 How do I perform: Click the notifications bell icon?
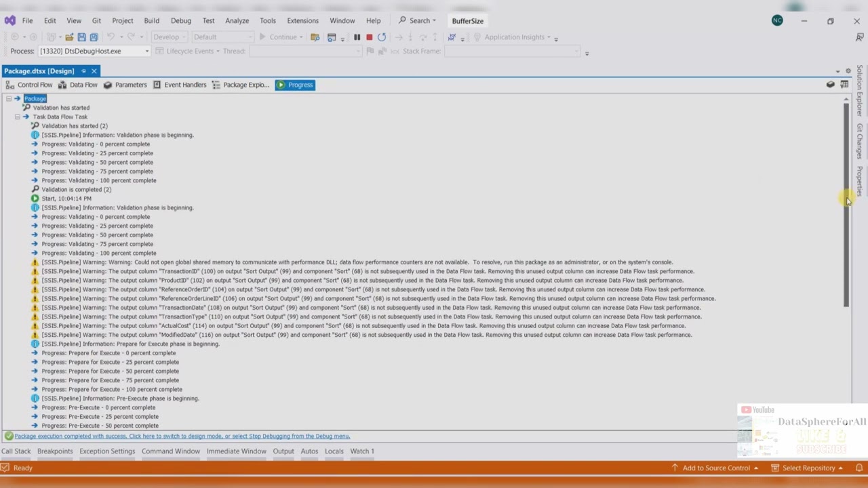[859, 468]
